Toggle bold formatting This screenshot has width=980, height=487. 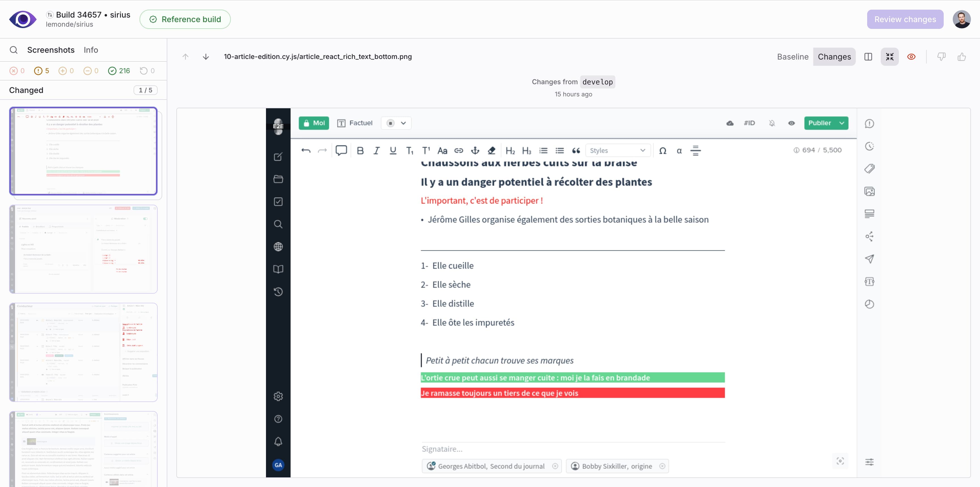(360, 151)
